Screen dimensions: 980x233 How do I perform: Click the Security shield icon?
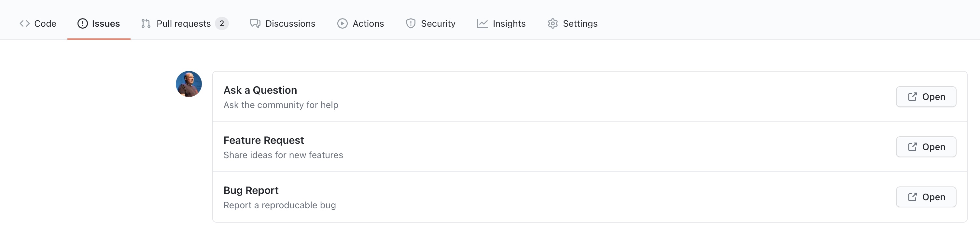(411, 23)
